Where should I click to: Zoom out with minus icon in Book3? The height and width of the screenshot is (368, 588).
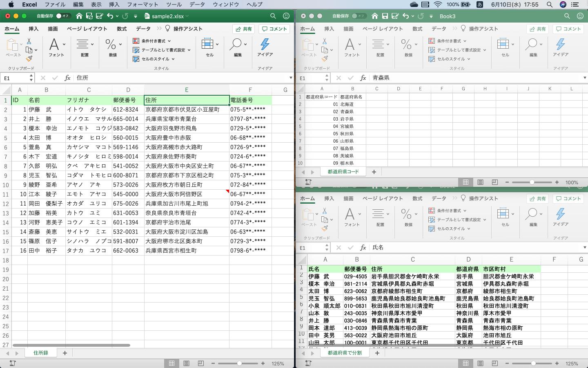coord(507,182)
